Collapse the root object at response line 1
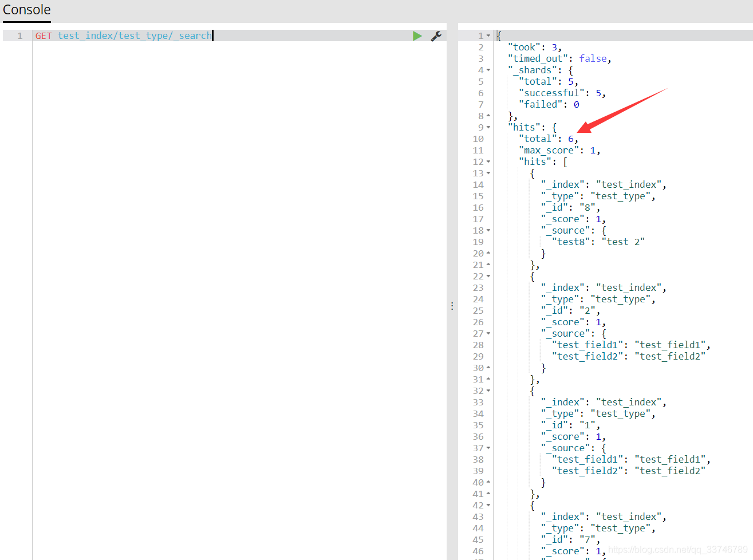Viewport: 753px width, 560px height. [x=488, y=36]
